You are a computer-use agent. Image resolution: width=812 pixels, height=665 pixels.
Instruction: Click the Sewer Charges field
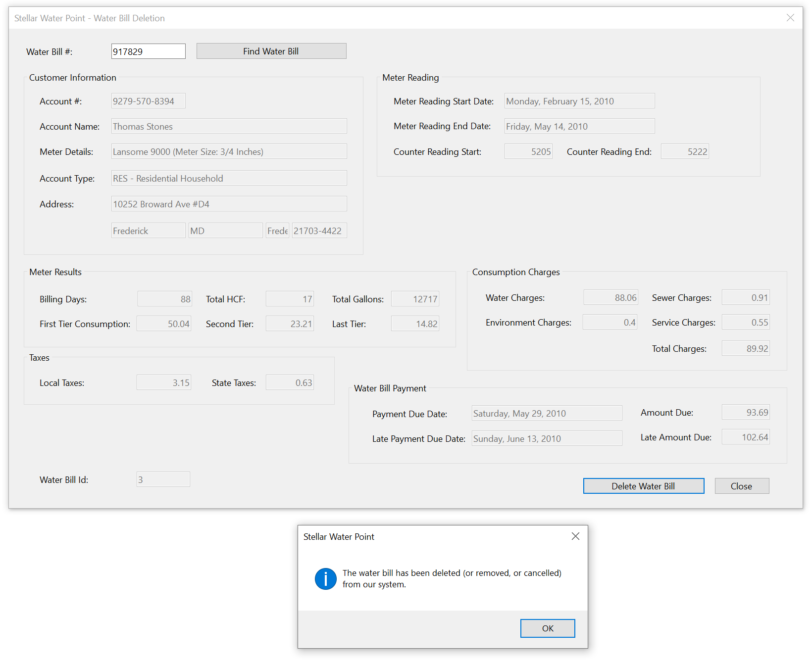746,297
